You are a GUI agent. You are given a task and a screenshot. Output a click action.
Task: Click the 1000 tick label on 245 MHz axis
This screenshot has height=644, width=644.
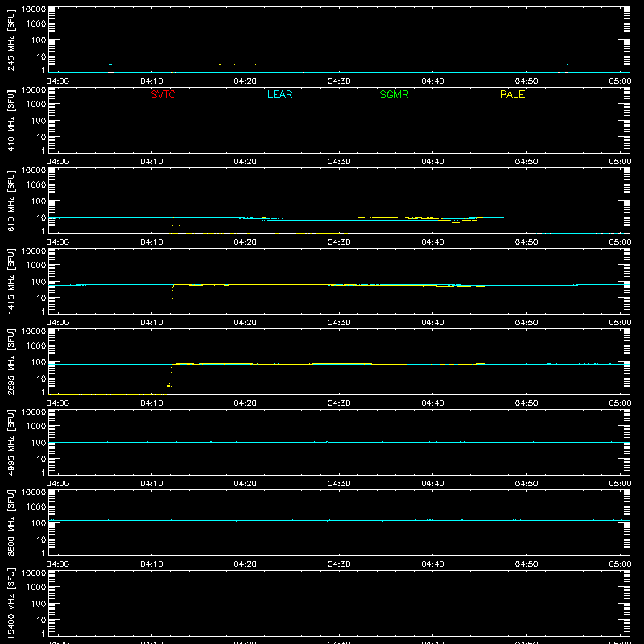point(36,23)
